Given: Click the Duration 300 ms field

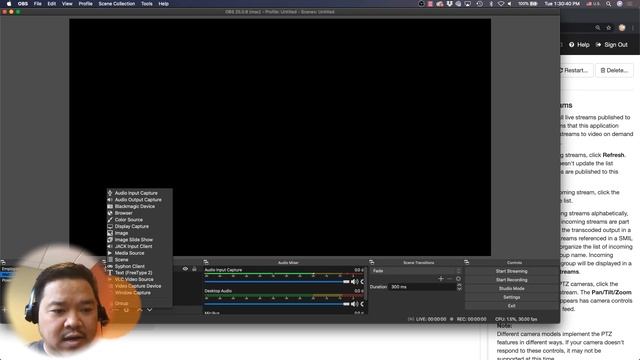Looking at the screenshot, I should click(x=422, y=287).
